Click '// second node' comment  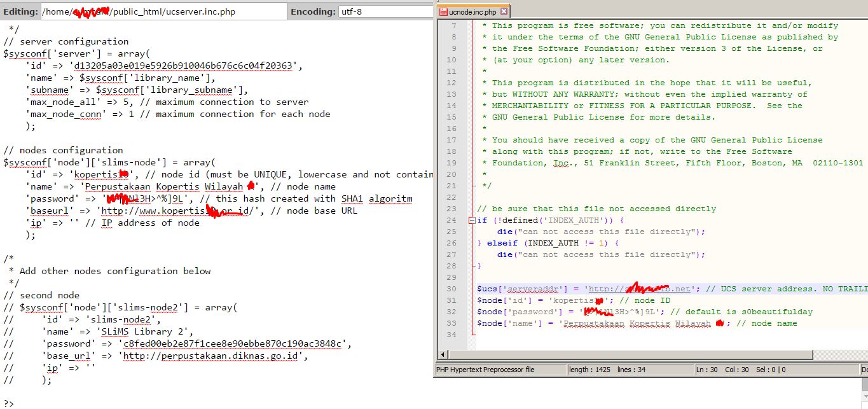click(x=42, y=295)
